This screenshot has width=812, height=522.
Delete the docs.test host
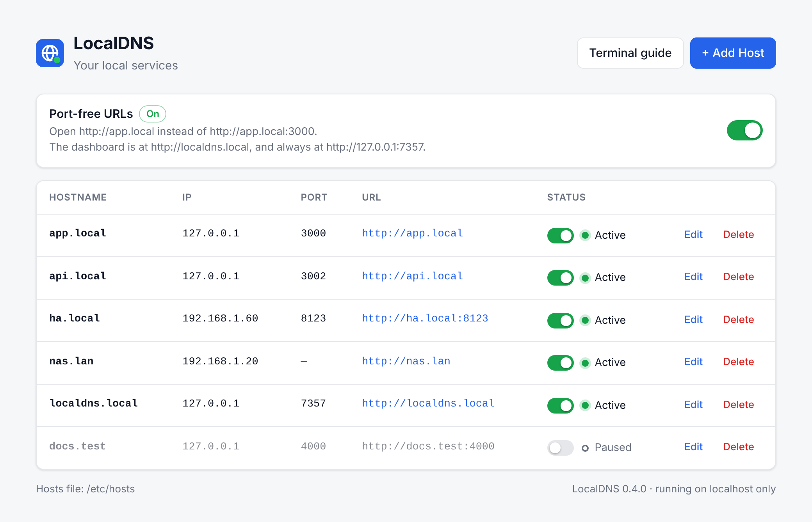pos(738,447)
